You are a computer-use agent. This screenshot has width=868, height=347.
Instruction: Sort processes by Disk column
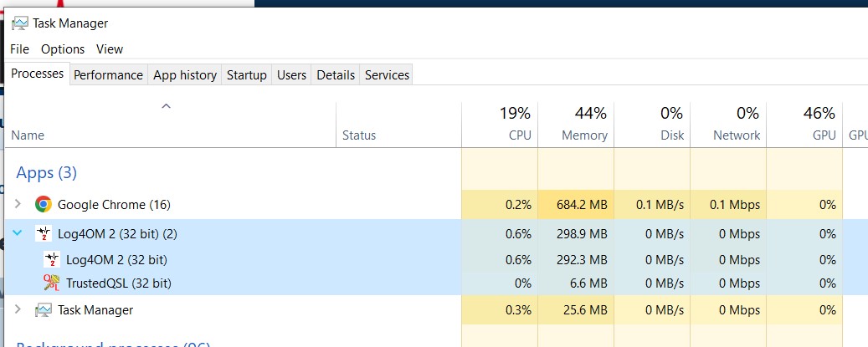pos(652,125)
